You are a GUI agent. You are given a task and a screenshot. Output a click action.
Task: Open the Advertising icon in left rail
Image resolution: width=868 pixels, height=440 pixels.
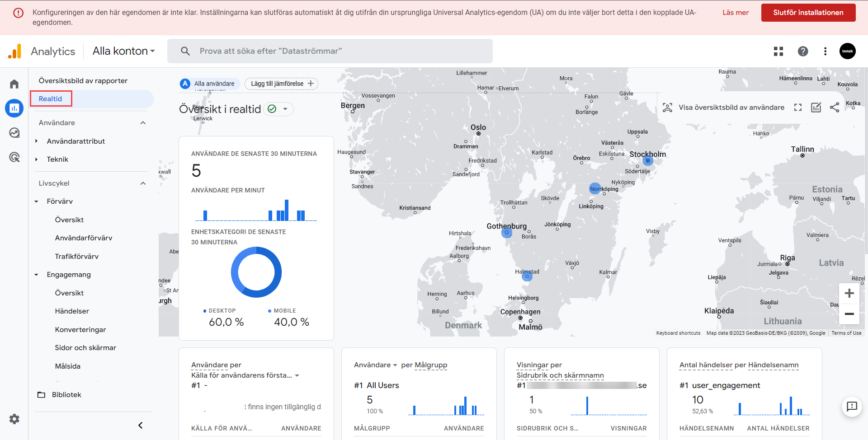14,157
